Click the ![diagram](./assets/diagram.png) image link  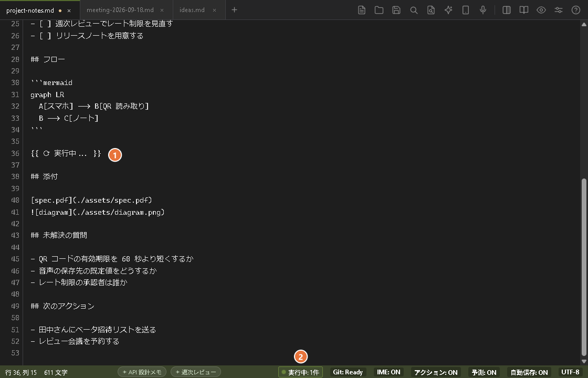coord(98,212)
